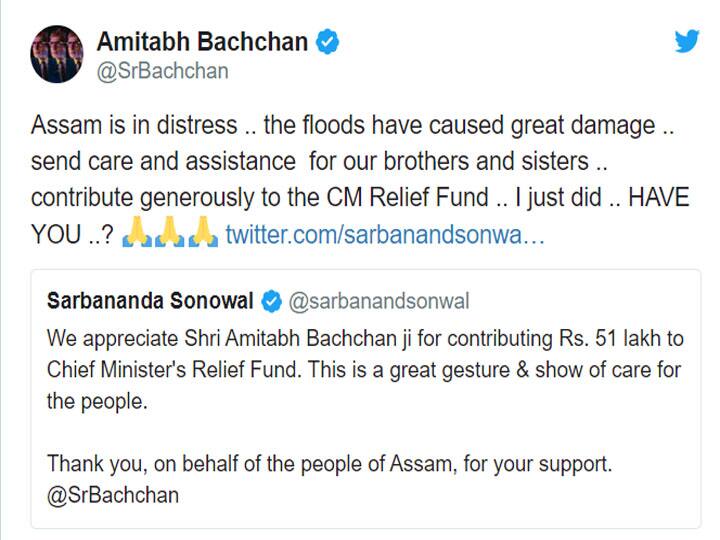Click the 'send care and assistance' line
Viewport: 720px width, 540px height.
tap(162, 162)
